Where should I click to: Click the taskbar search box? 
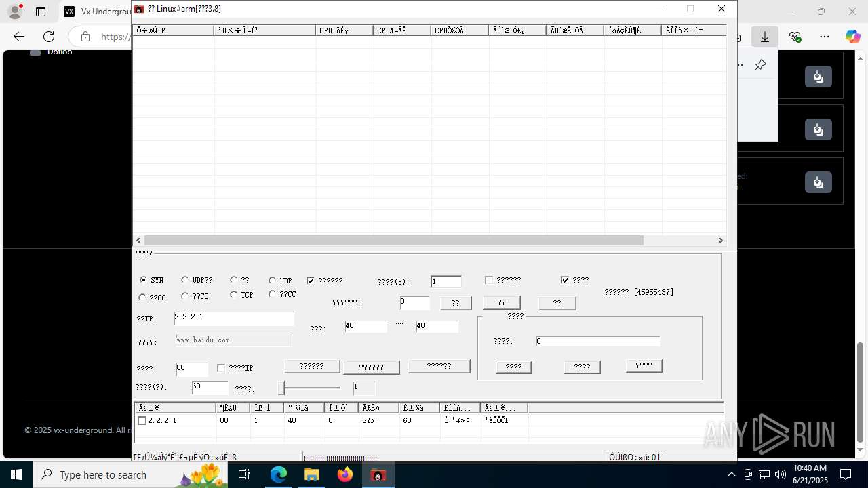[x=129, y=474]
